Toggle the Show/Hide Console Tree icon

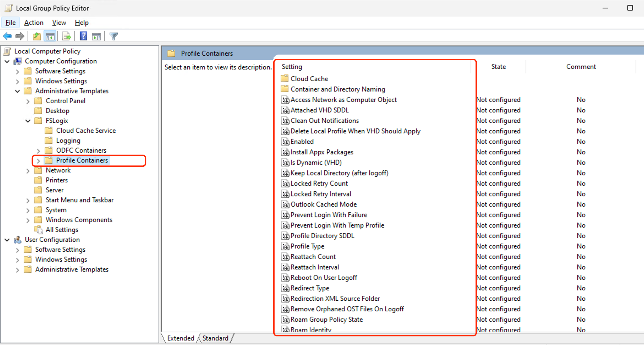[x=50, y=36]
